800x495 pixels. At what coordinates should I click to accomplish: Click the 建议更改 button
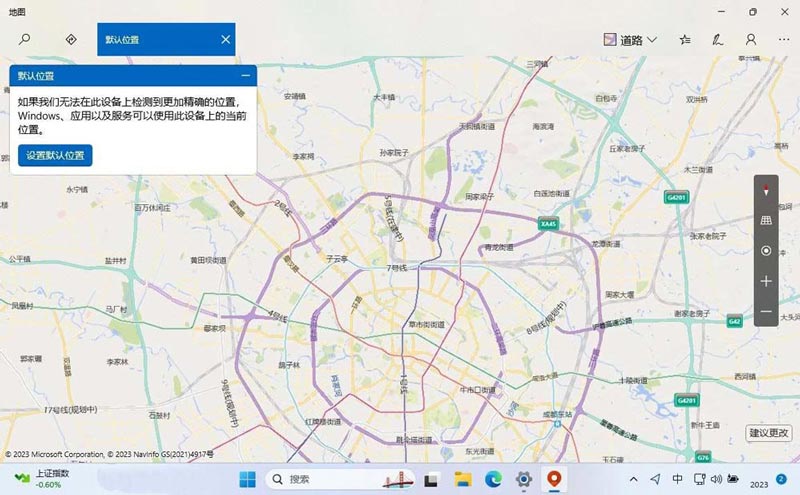(769, 433)
